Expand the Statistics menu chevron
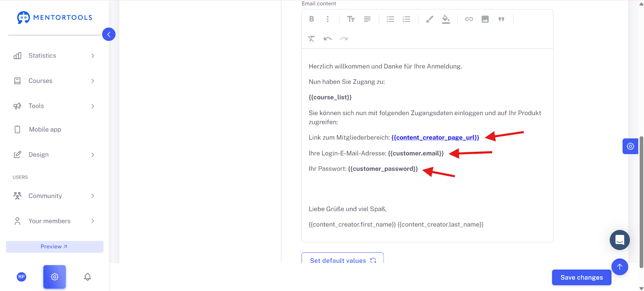This screenshot has width=644, height=291. coord(93,56)
